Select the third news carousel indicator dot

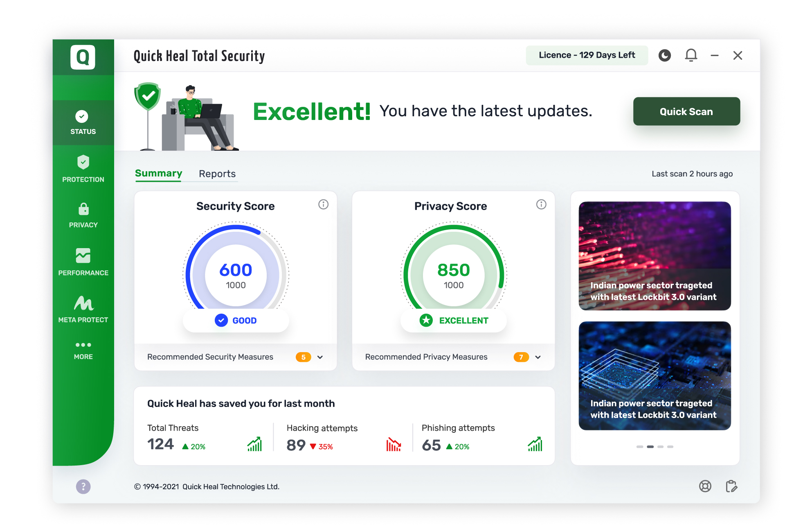(660, 447)
